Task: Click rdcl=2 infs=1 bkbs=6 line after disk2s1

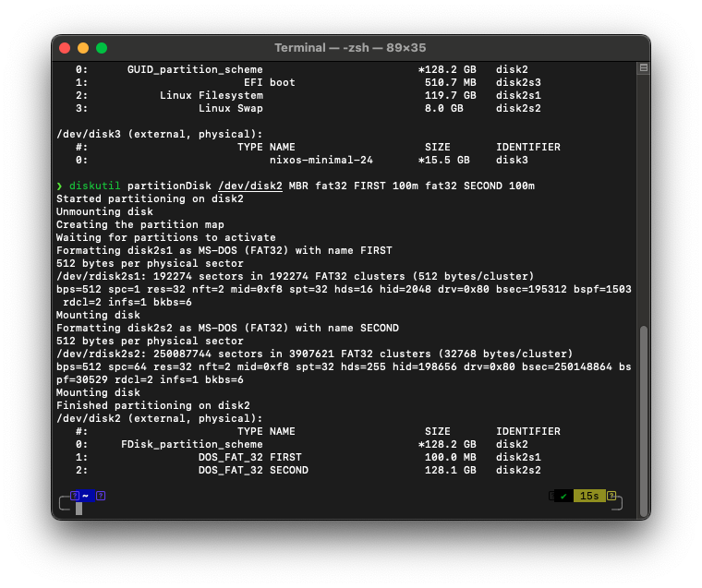Action: 127,302
